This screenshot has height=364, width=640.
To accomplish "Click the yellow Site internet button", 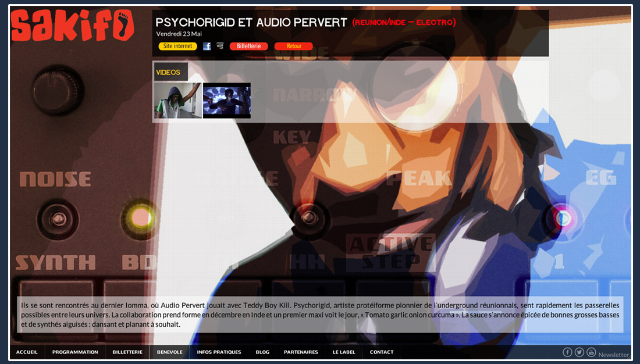I will pyautogui.click(x=177, y=46).
